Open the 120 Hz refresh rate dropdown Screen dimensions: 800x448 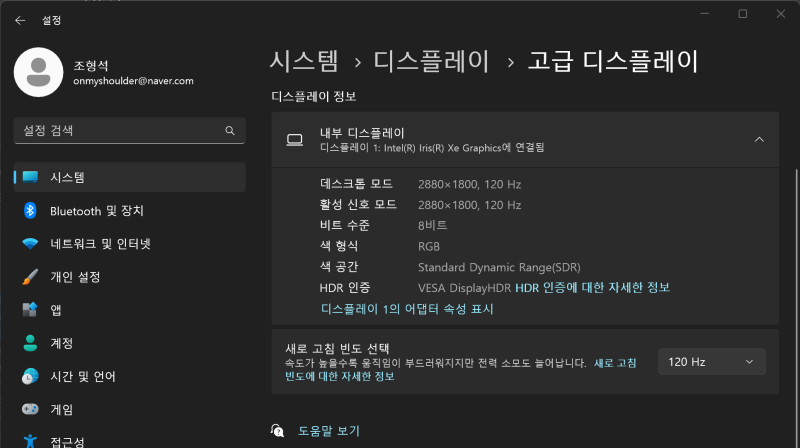pyautogui.click(x=712, y=362)
